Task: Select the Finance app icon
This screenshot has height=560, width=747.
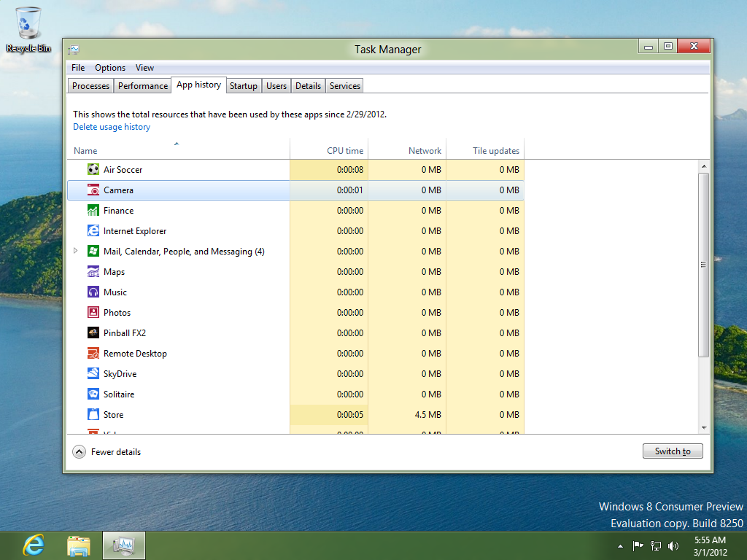Action: tap(93, 210)
